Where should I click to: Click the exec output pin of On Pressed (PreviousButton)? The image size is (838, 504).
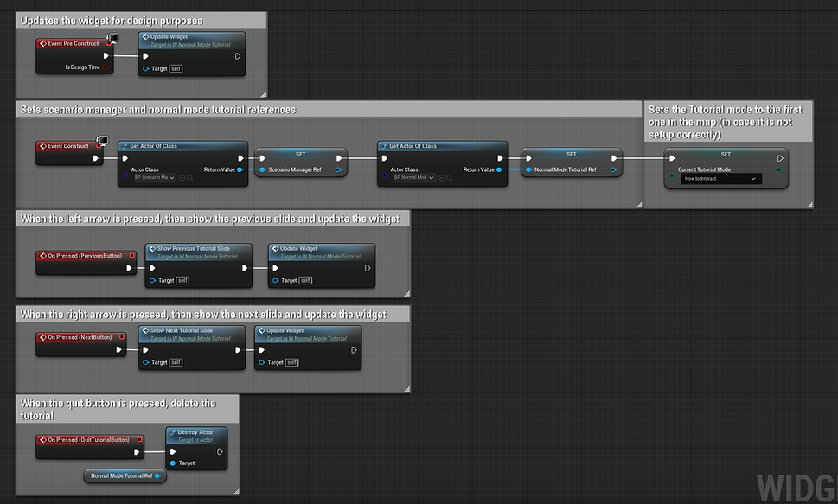click(129, 268)
